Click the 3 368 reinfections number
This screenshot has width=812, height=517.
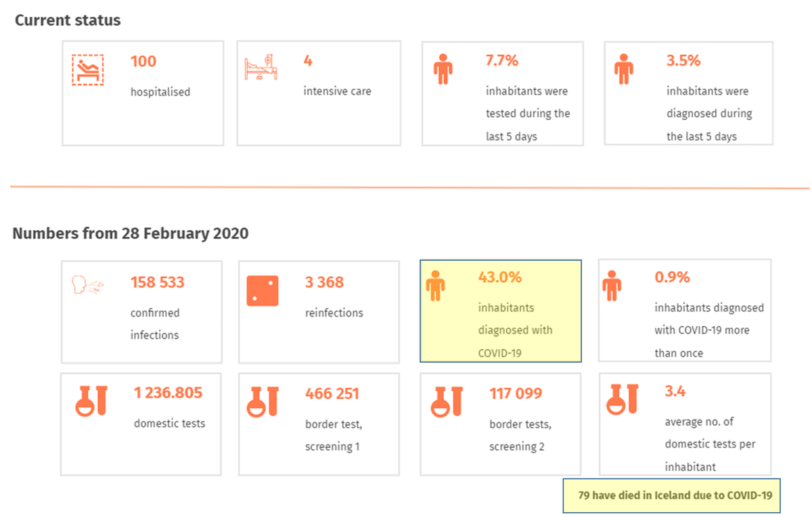pyautogui.click(x=324, y=283)
